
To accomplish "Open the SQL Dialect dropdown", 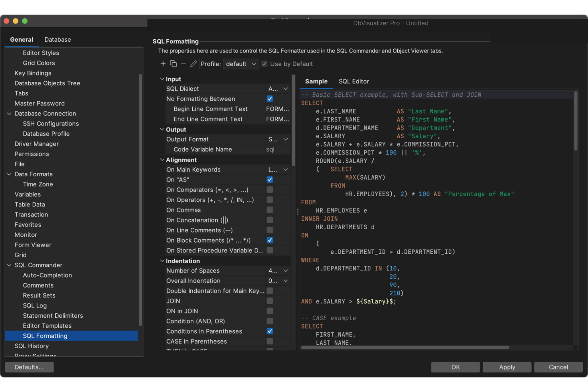I will pos(278,89).
